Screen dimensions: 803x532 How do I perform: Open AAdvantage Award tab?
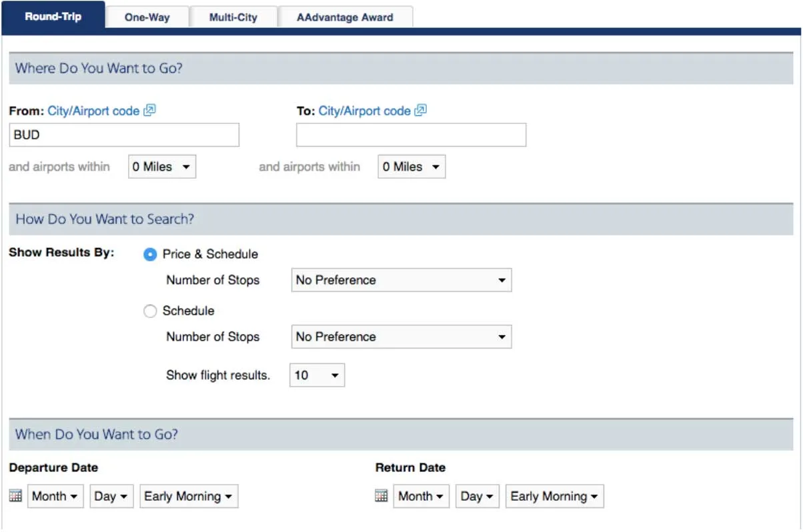tap(345, 17)
